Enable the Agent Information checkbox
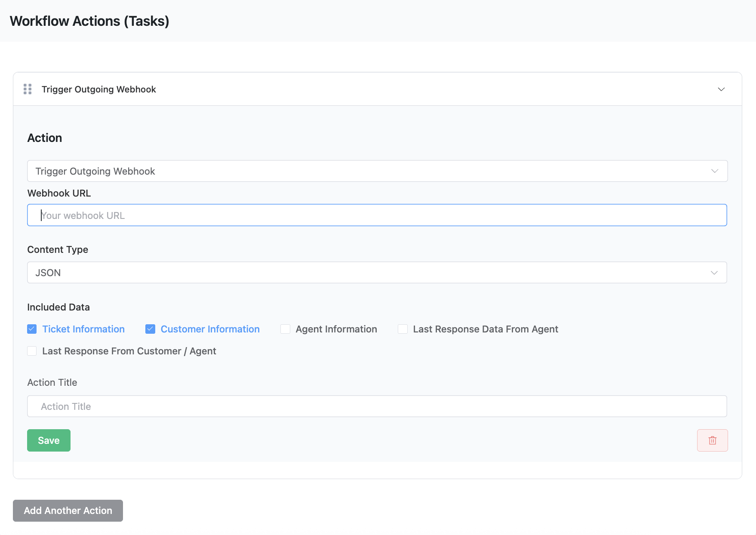The height and width of the screenshot is (535, 756). coord(286,329)
